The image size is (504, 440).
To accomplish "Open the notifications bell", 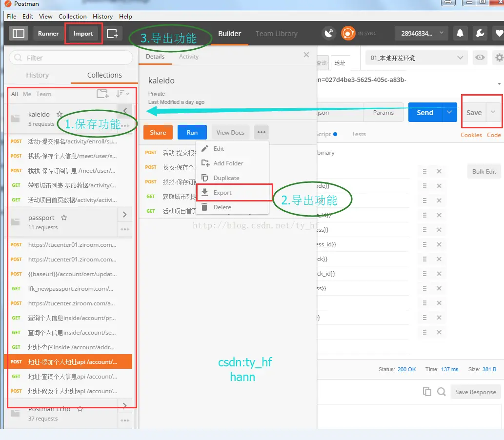I will click(460, 33).
